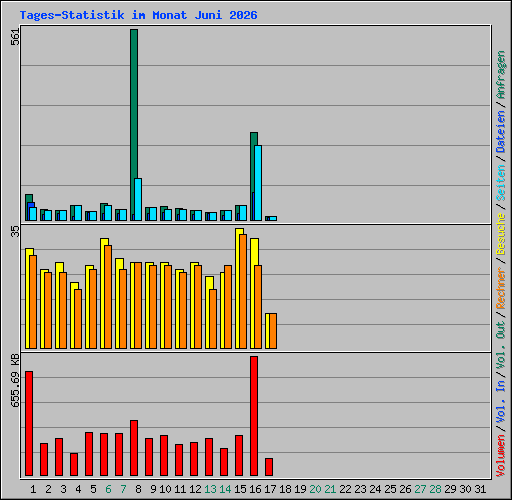Screen dimensions: 512x500
Task: Click the '655.69 KB' volume axis label
Action: (15, 381)
